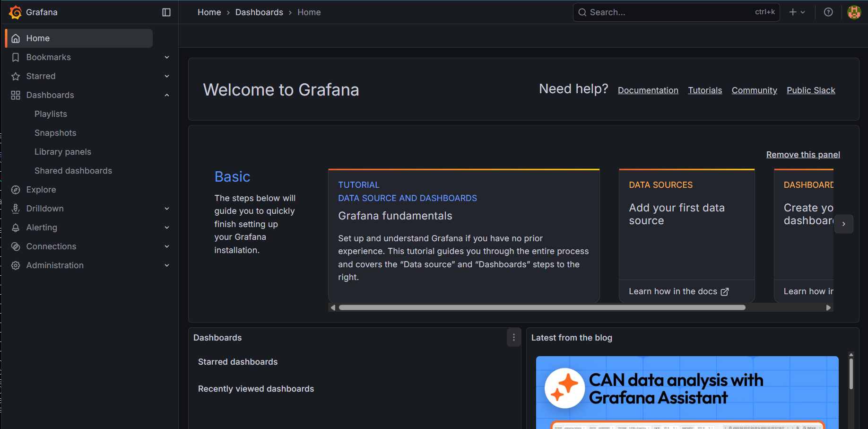This screenshot has width=868, height=429.
Task: Click the Grafana logo icon
Action: click(15, 12)
